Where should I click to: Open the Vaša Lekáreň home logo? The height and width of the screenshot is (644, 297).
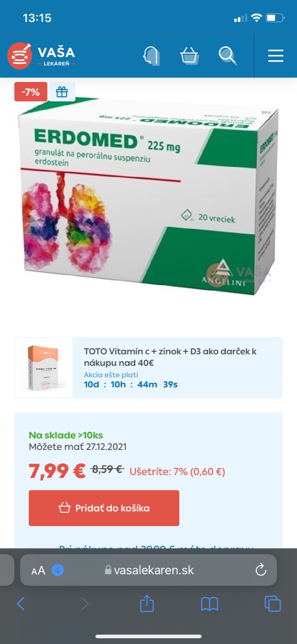point(41,56)
